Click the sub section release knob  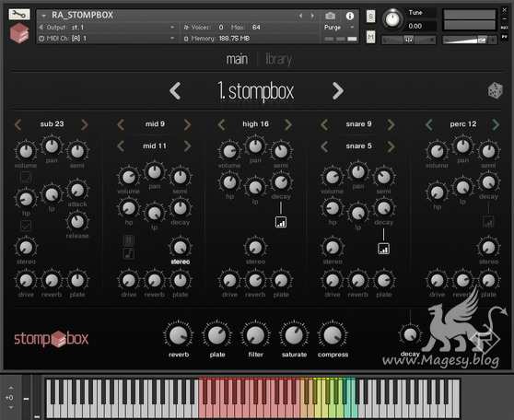click(77, 222)
